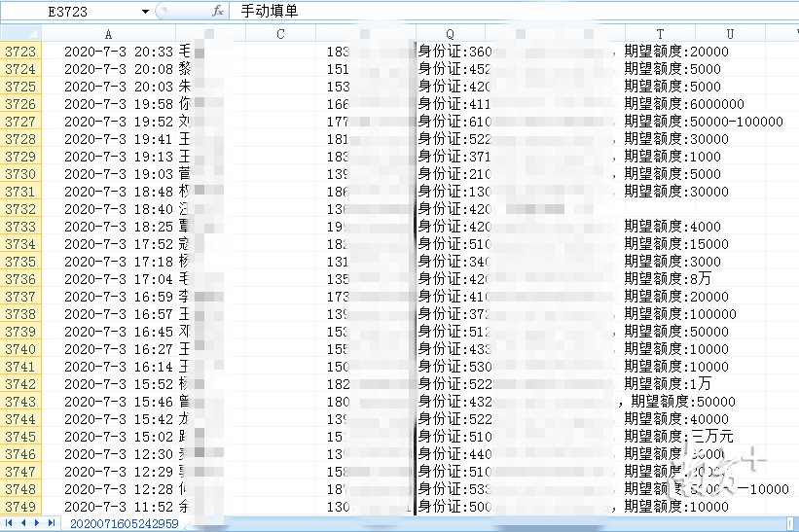Click the cell 身份证:610 in row 3727
The width and height of the screenshot is (799, 532).
coord(454,122)
